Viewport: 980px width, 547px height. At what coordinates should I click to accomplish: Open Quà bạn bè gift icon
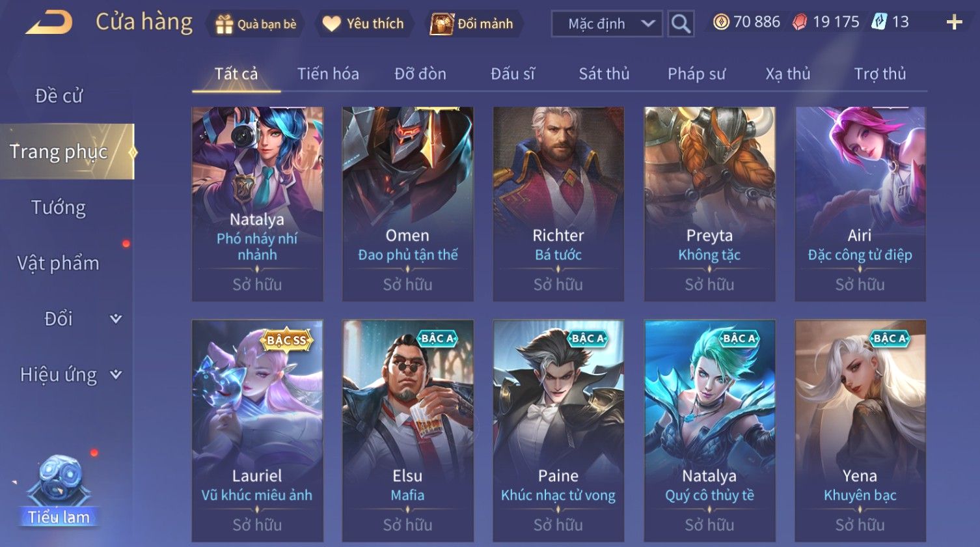(x=225, y=25)
